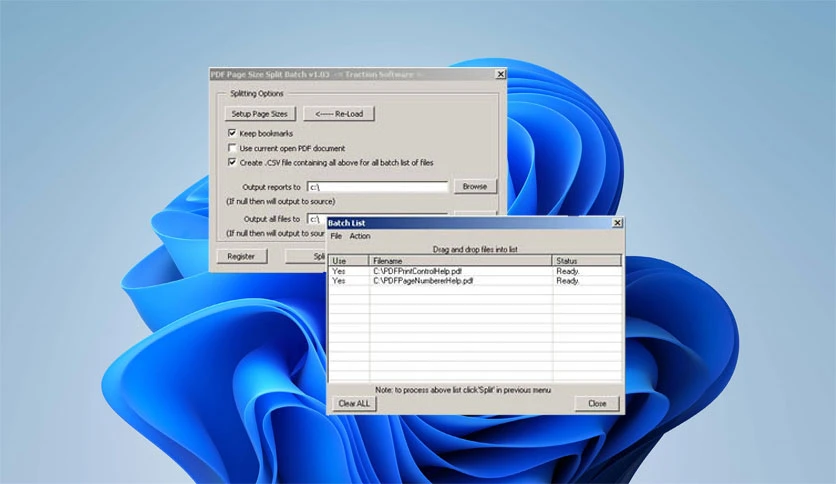
Task: Click Yes in PDFPrintControlHelp row
Action: 339,271
